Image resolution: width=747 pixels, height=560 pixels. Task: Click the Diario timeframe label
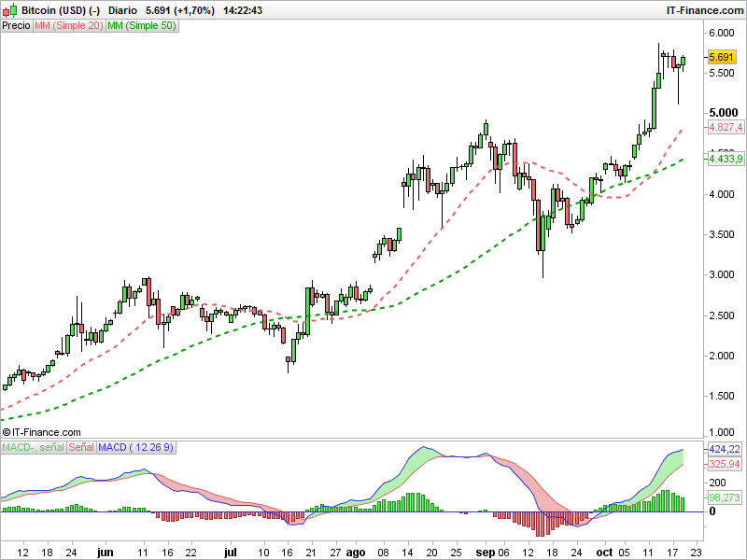click(122, 10)
